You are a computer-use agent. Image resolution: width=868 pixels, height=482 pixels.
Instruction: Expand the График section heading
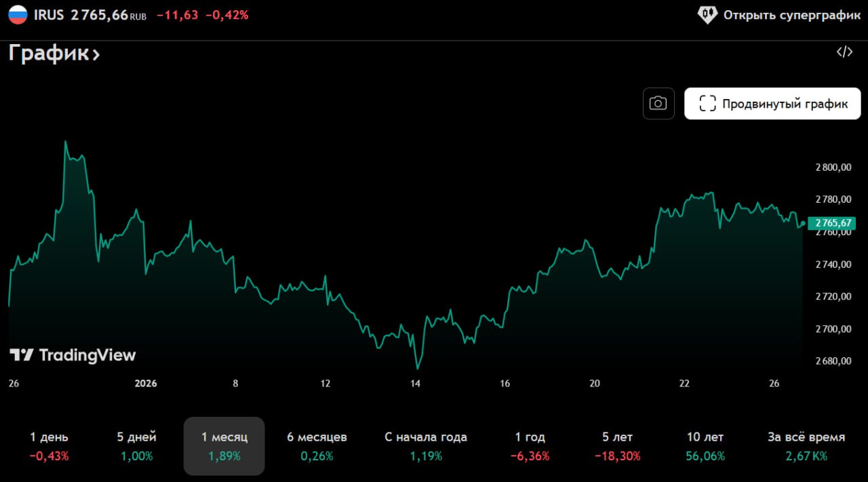click(54, 54)
